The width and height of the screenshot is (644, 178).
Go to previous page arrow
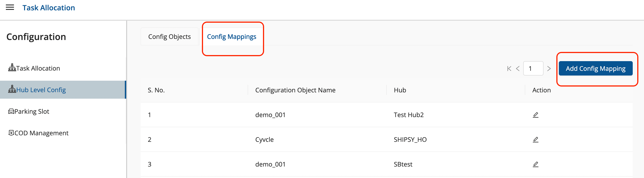[x=518, y=69]
